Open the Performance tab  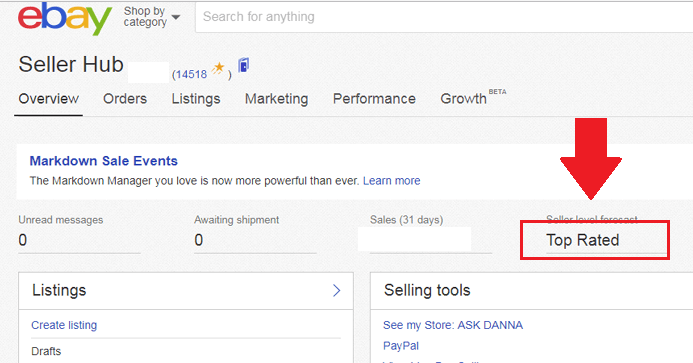374,99
